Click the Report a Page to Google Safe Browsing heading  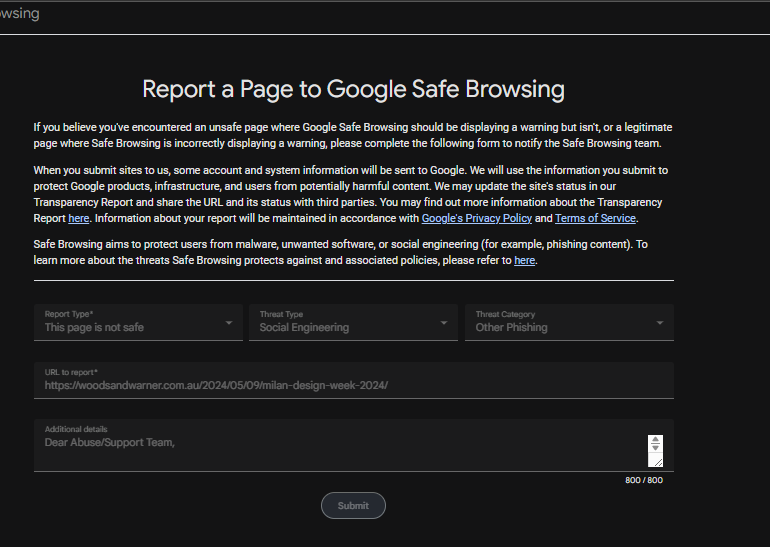tap(353, 89)
